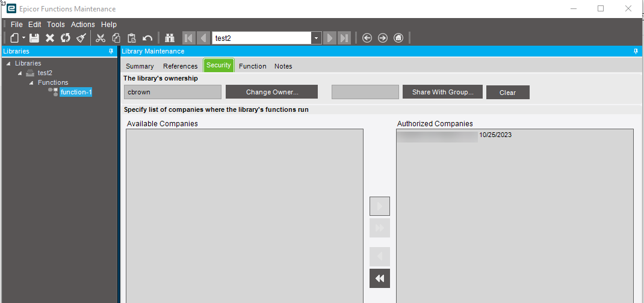
Task: Maximize the Epicor Functions Maintenance window
Action: (x=601, y=8)
